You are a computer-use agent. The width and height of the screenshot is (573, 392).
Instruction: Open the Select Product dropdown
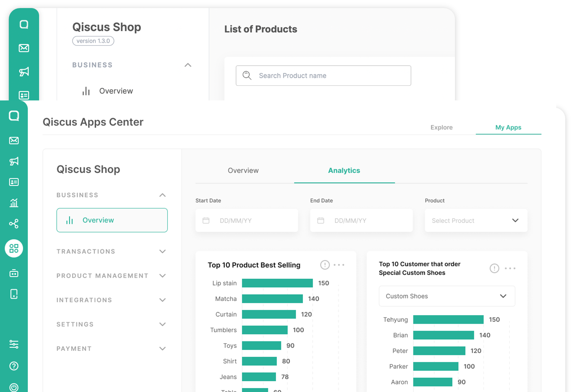pos(476,220)
